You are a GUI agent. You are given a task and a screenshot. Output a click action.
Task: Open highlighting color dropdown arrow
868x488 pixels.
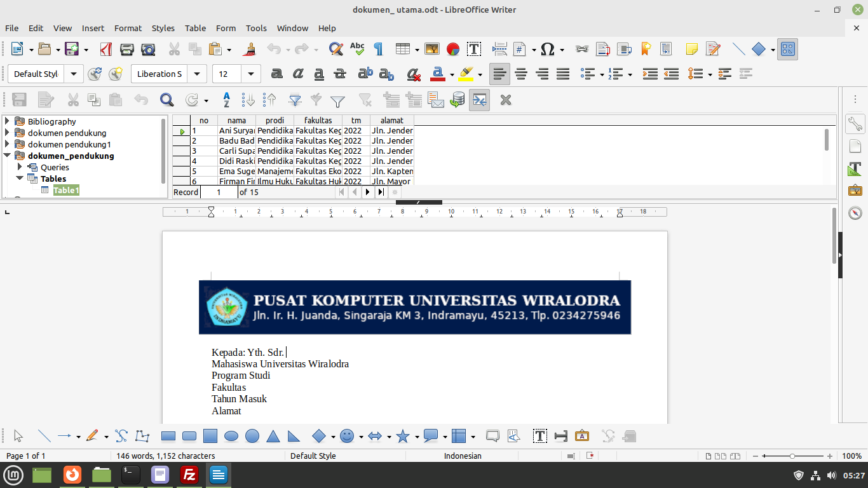480,74
